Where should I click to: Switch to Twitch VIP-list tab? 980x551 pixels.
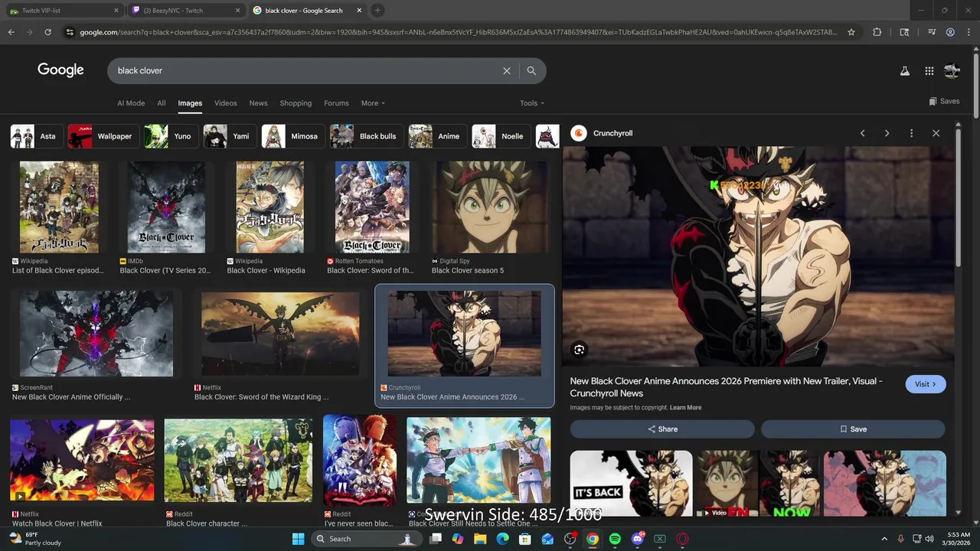coord(63,11)
